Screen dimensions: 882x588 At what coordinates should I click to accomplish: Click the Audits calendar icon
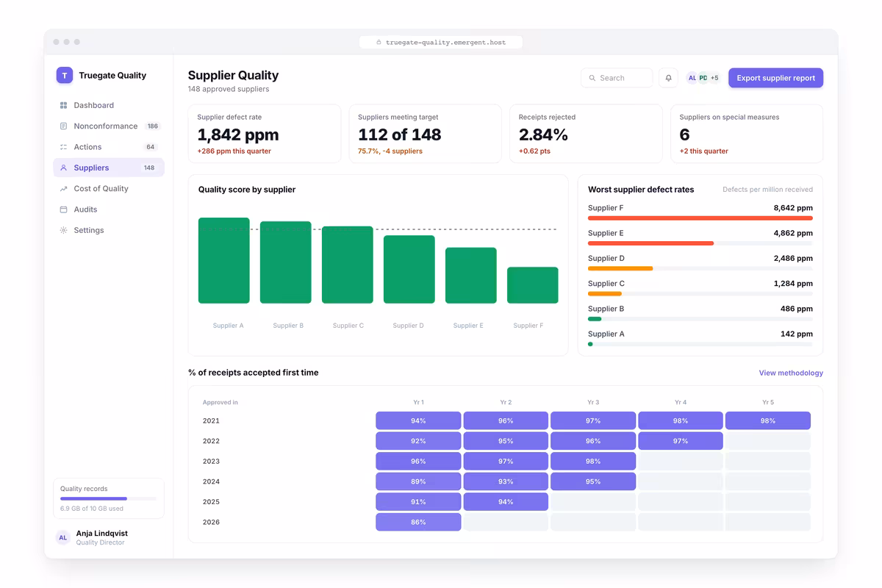pos(63,209)
